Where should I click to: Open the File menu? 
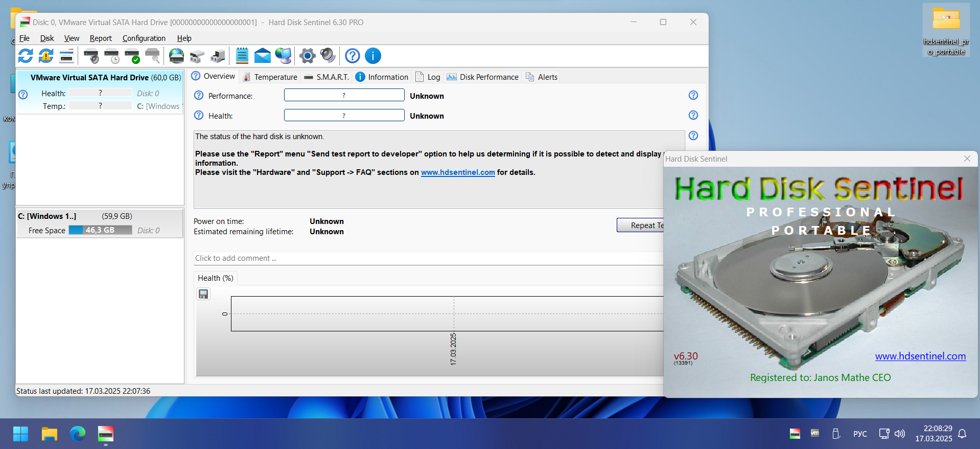pyautogui.click(x=24, y=38)
